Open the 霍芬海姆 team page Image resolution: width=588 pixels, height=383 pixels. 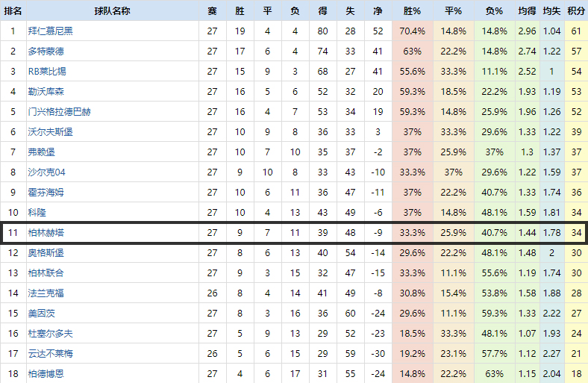tap(46, 193)
